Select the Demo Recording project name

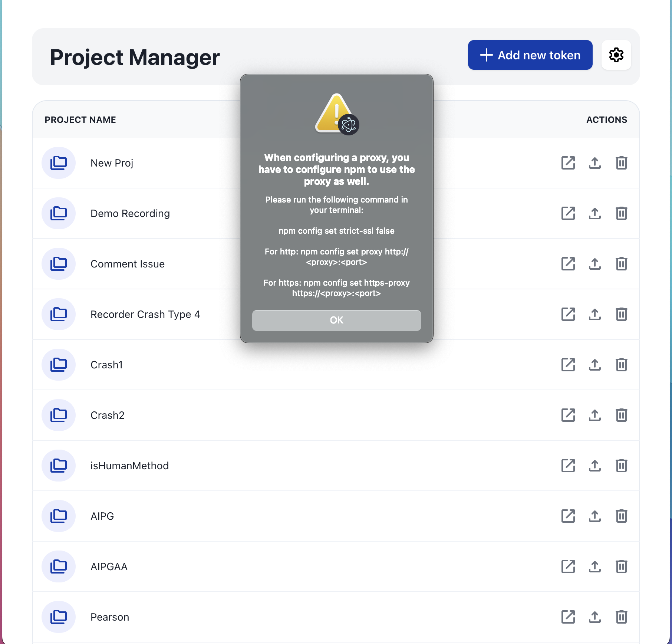130,213
